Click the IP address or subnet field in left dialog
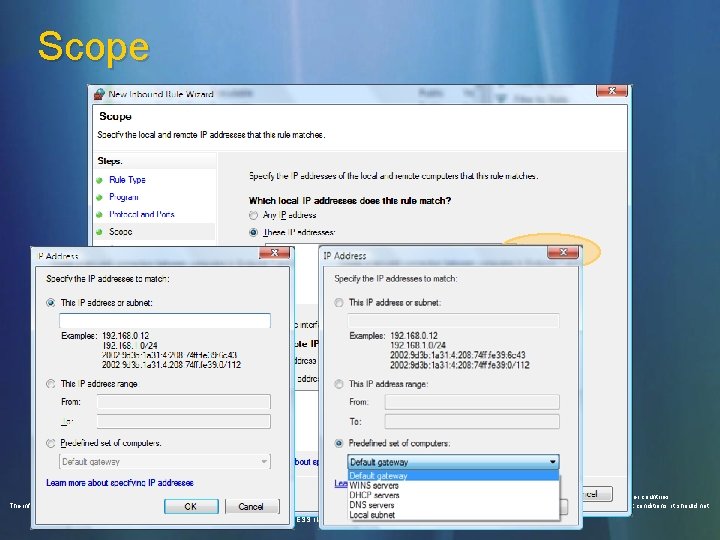 click(165, 321)
